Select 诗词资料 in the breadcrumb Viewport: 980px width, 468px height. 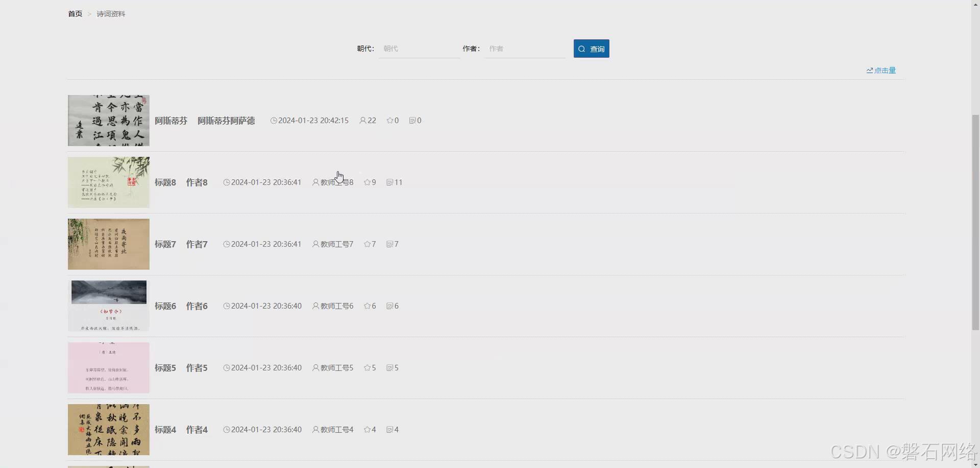pos(111,14)
